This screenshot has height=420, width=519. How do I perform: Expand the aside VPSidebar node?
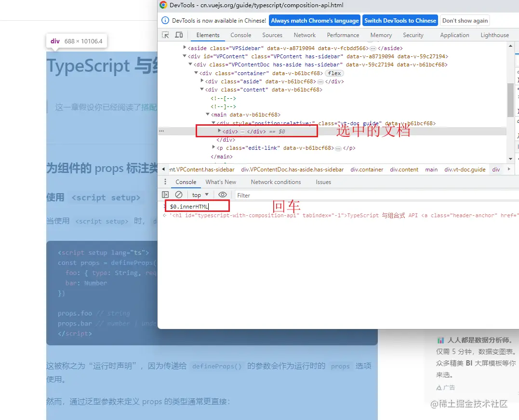click(x=185, y=48)
